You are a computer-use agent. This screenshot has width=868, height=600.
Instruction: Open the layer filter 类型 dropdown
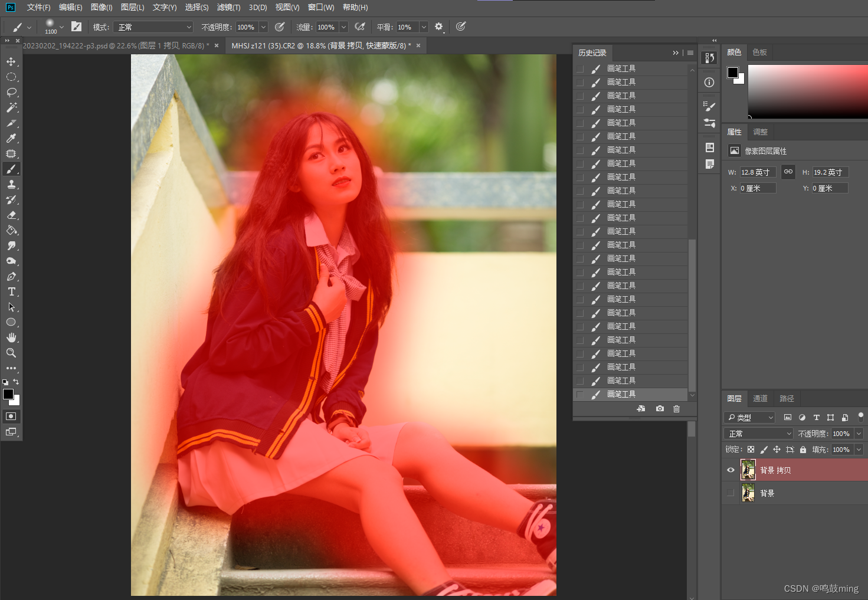click(749, 417)
